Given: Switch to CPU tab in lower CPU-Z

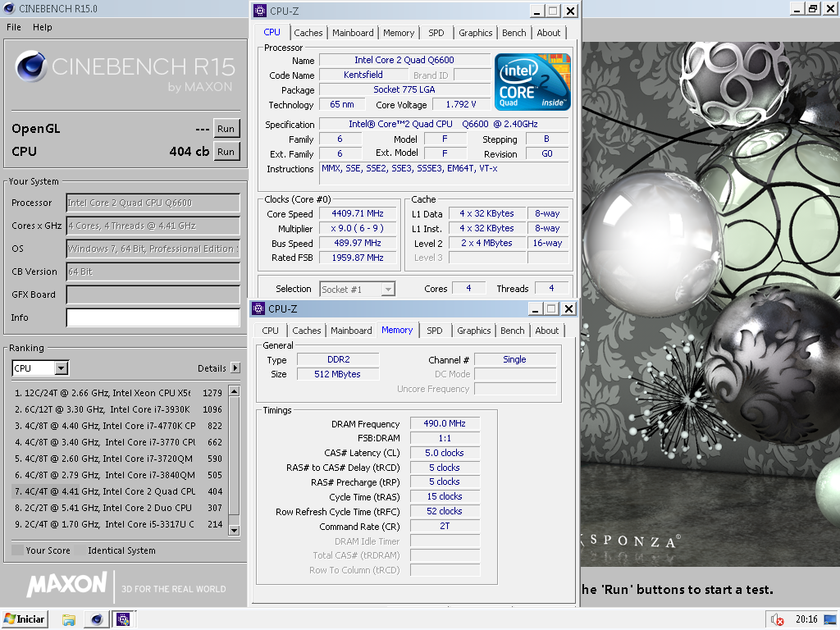Looking at the screenshot, I should (x=270, y=331).
